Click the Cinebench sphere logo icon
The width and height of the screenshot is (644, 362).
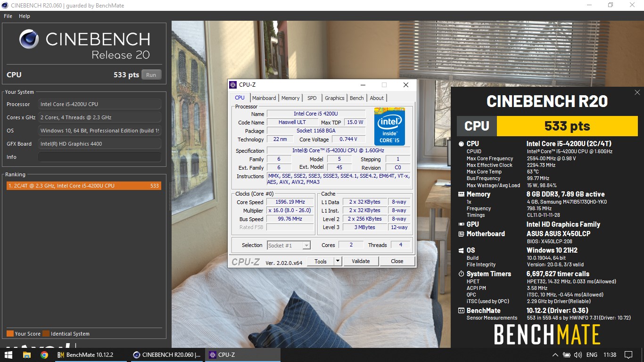(29, 39)
